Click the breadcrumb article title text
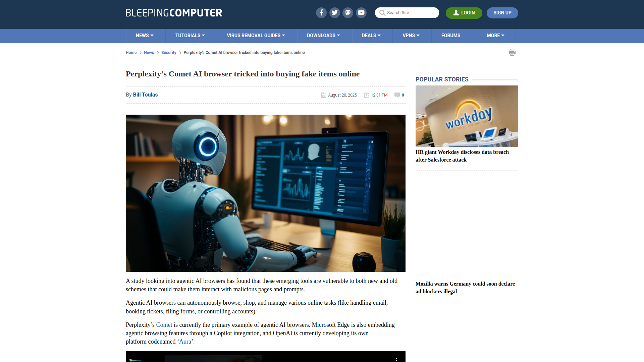The width and height of the screenshot is (644, 362). (244, 53)
